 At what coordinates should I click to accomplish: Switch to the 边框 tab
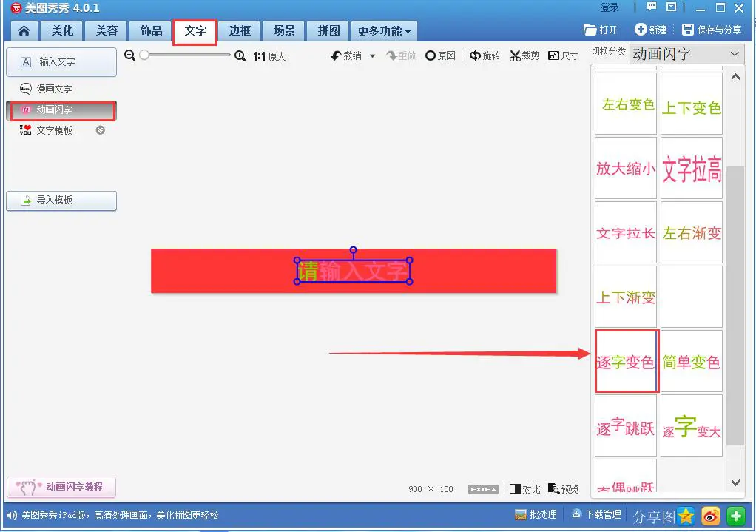(240, 31)
